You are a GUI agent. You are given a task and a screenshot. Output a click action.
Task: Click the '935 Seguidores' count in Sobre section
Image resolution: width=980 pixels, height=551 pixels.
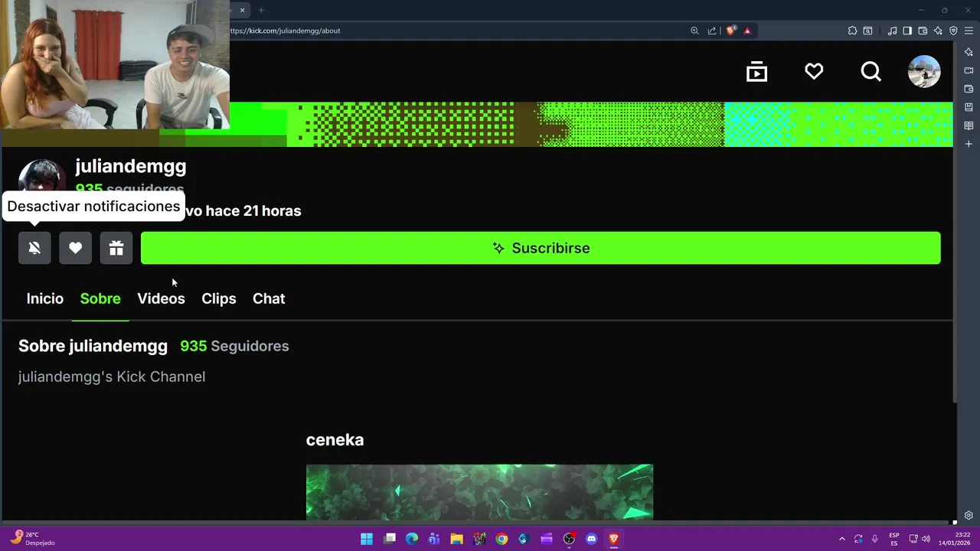(234, 346)
